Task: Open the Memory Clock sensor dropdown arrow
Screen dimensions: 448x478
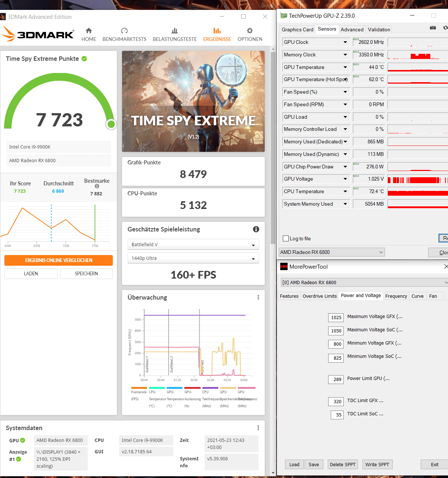Action: pyautogui.click(x=345, y=55)
